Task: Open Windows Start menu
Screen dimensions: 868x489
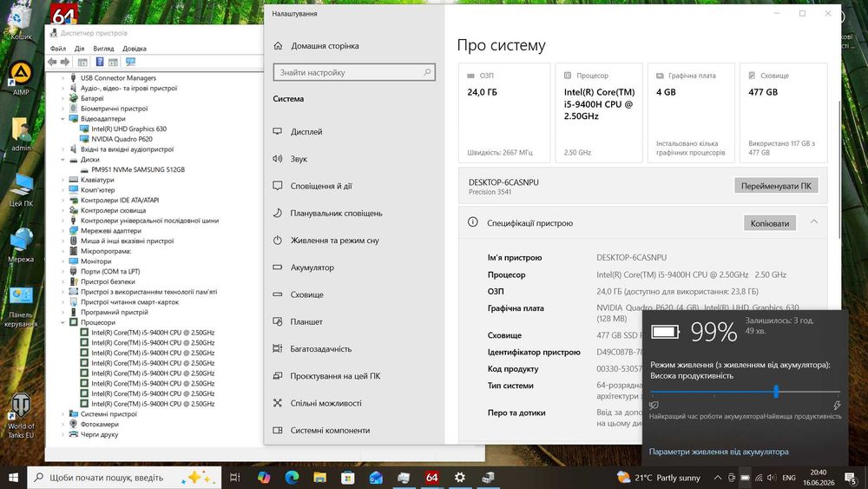Action: [13, 478]
